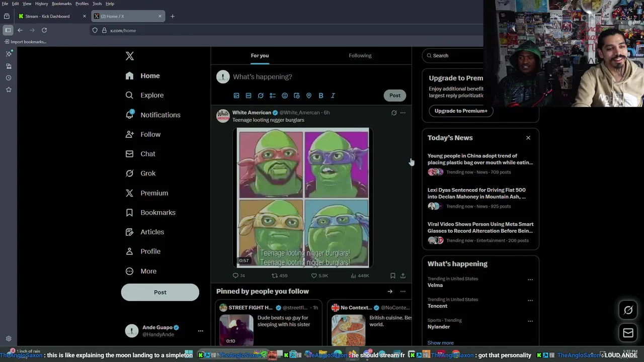This screenshot has height=362, width=644.
Task: Open Notifications from the sidebar
Action: 153,115
